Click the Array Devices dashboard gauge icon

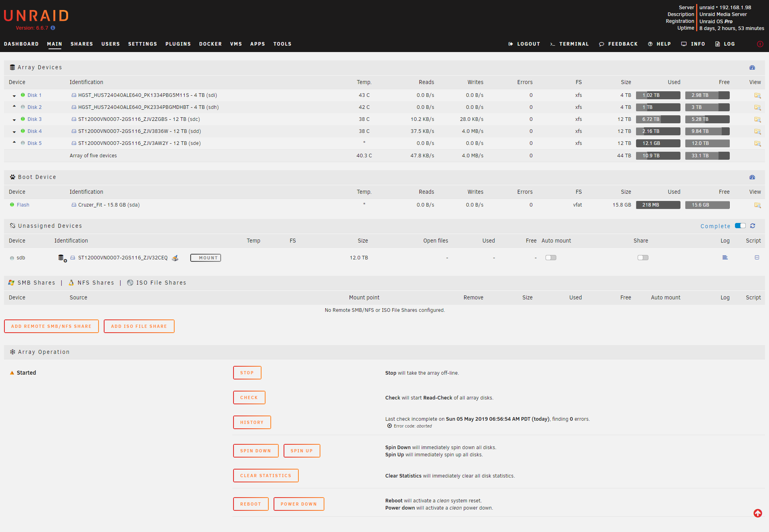(752, 67)
